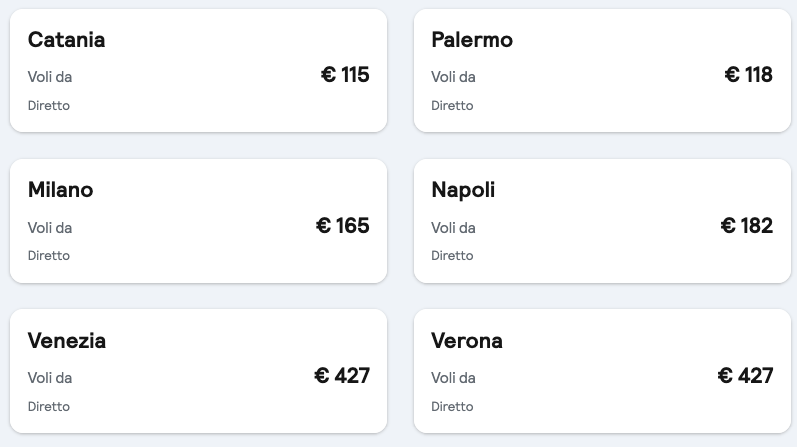Click the Milano heading
This screenshot has width=797, height=447.
click(x=60, y=190)
